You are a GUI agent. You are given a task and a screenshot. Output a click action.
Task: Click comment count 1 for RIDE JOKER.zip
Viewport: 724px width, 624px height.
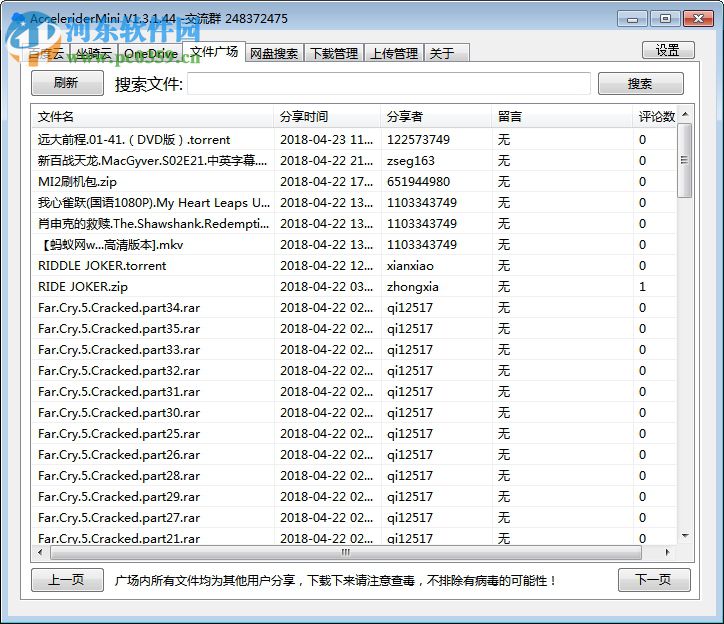(642, 287)
